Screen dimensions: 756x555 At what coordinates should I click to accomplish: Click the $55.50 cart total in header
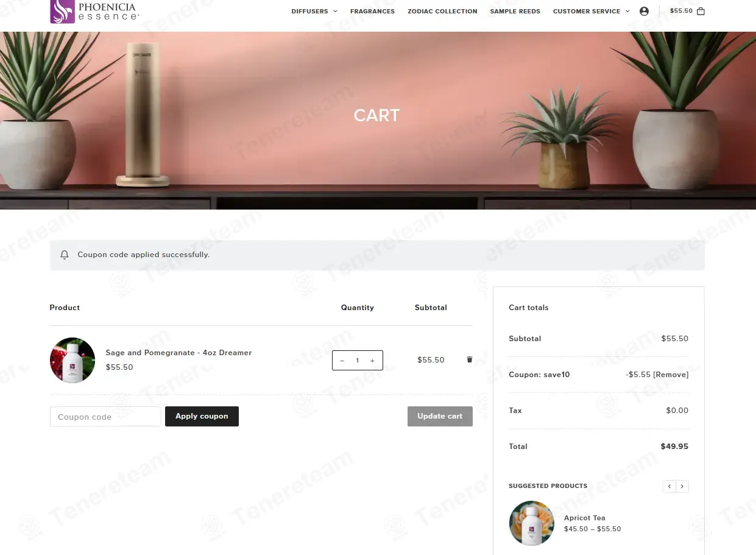(x=681, y=11)
